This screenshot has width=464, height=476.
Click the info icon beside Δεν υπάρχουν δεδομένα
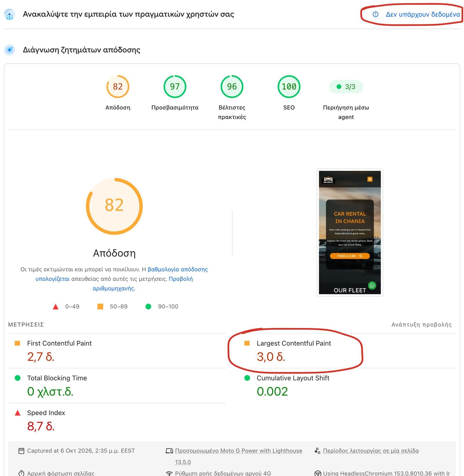pyautogui.click(x=375, y=14)
